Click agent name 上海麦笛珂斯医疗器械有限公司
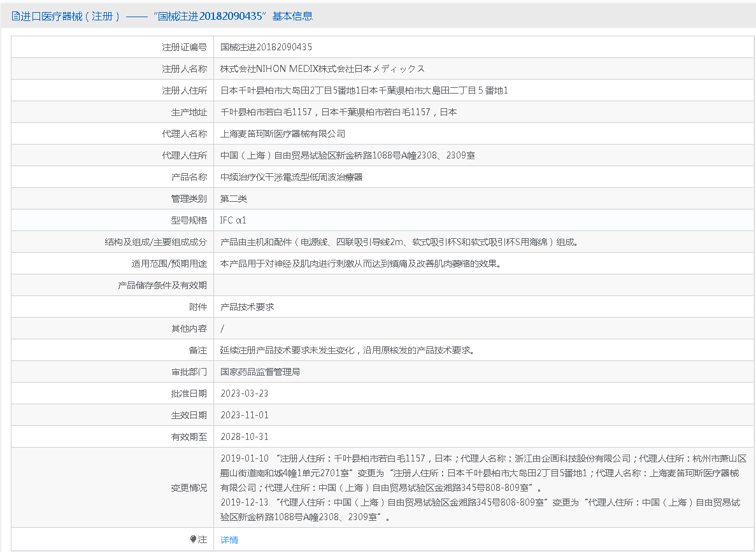Screen dimensions: 756x552 pyautogui.click(x=283, y=134)
